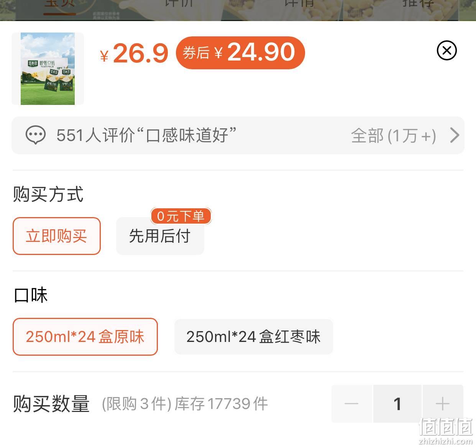Open 551人评价 口感味道好 review summary
The image size is (476, 448).
click(146, 135)
